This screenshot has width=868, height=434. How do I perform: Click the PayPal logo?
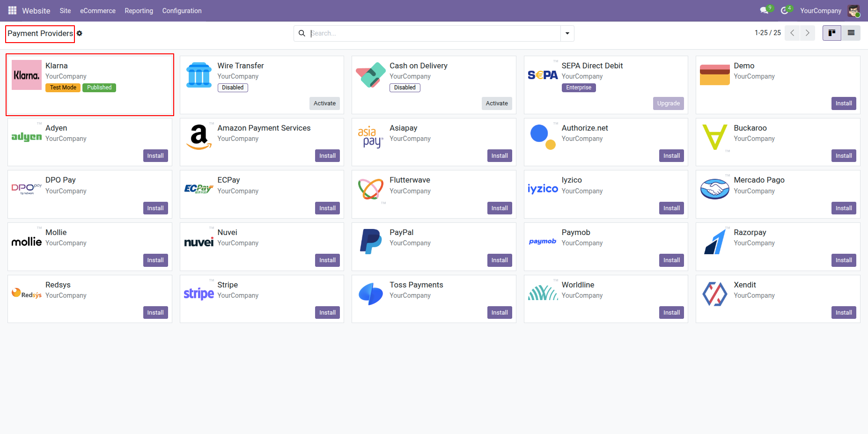tap(371, 242)
